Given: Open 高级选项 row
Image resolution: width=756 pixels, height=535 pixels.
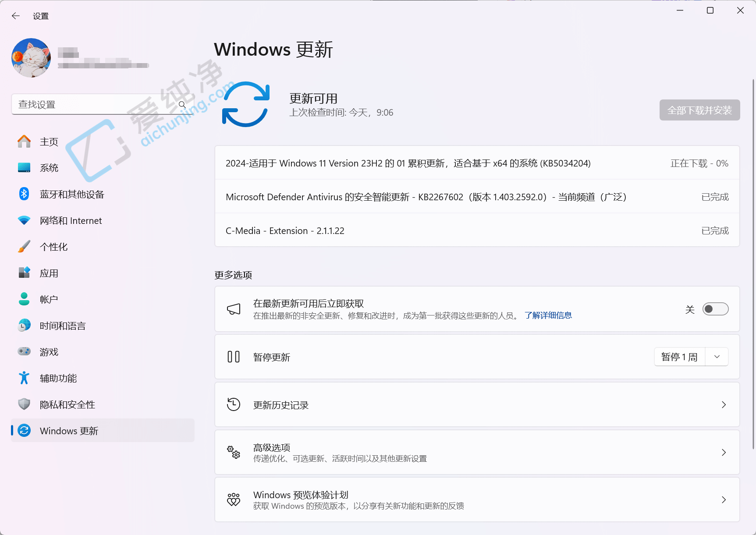Looking at the screenshot, I should [477, 452].
